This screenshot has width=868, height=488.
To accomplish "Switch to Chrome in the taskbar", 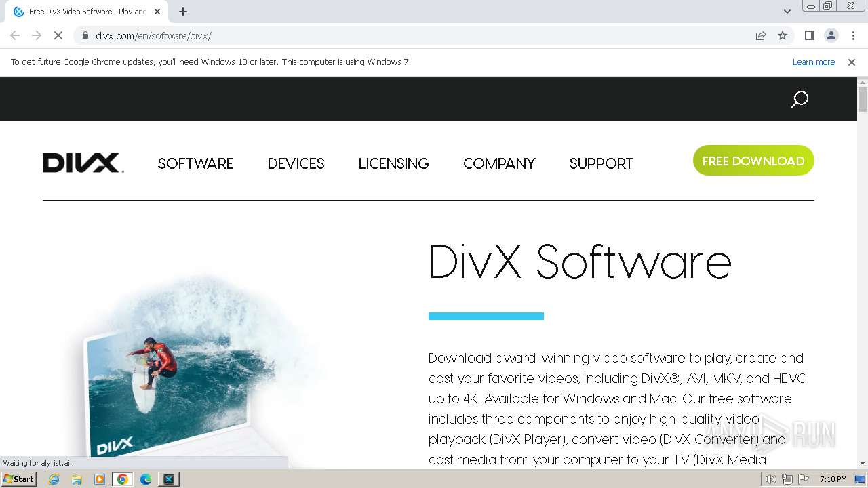I will (x=123, y=479).
